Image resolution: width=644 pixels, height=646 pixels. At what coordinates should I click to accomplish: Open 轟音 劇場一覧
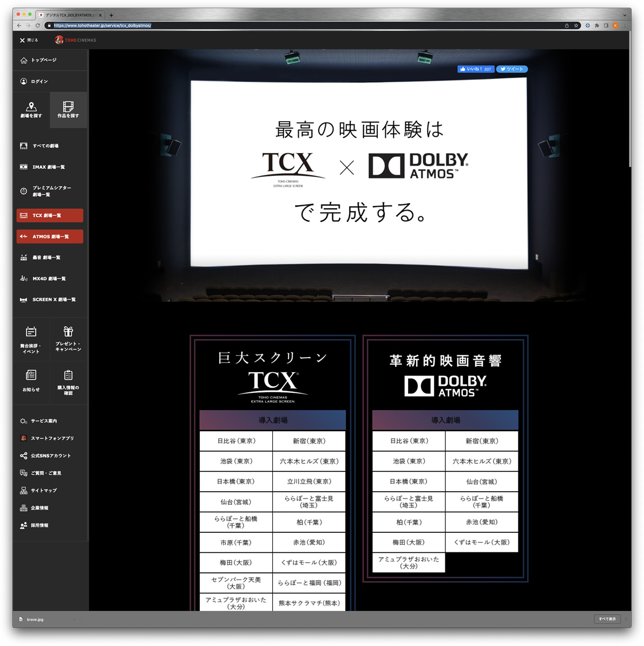coord(40,258)
